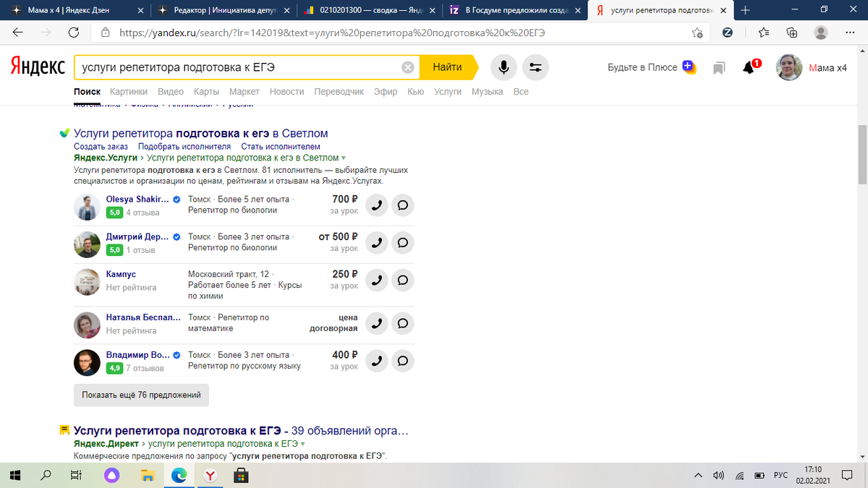Call Дмитрий Дер… via phone icon
The image size is (868, 488).
click(376, 242)
